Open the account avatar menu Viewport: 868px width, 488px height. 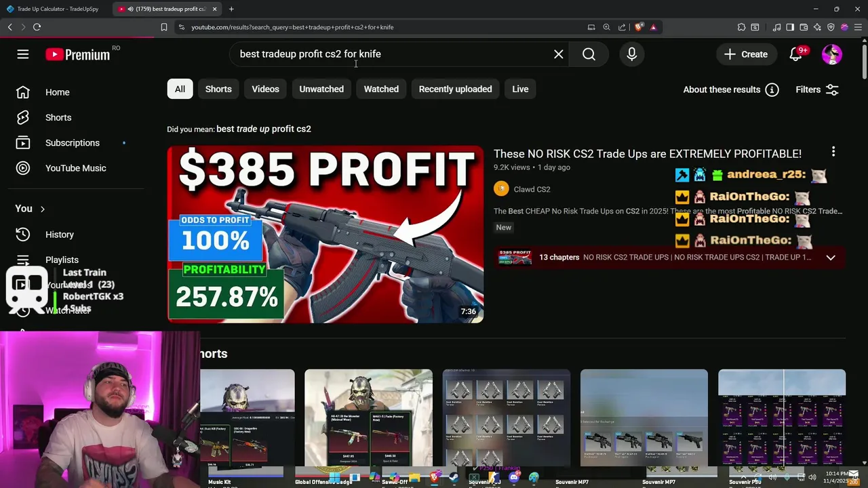832,54
